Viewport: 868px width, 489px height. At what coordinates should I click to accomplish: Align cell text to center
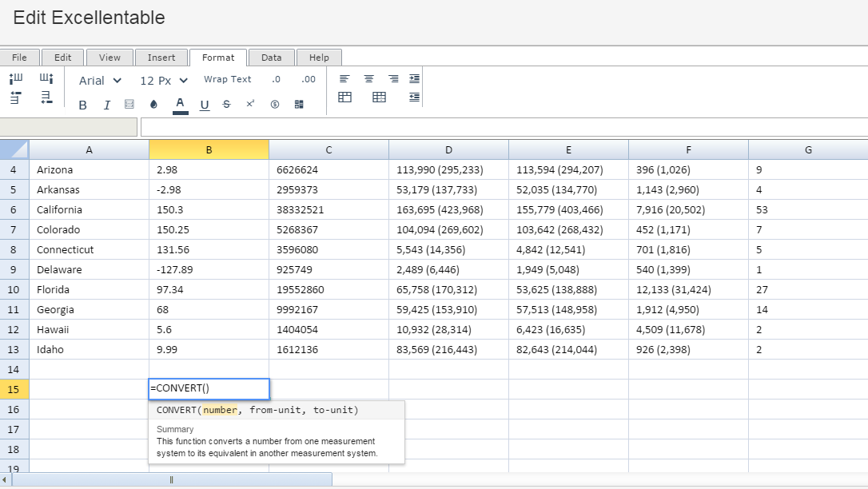[x=368, y=79]
